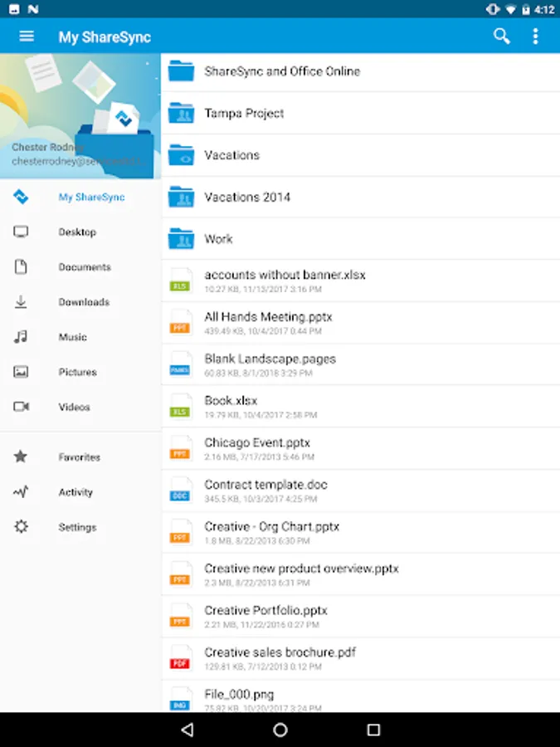
Task: Open the Vacations folder name
Action: [232, 155]
